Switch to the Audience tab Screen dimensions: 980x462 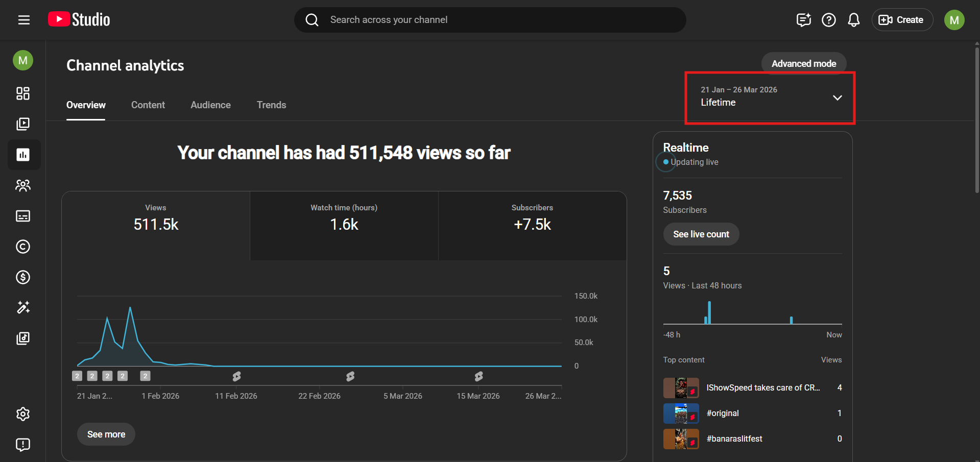(x=210, y=105)
